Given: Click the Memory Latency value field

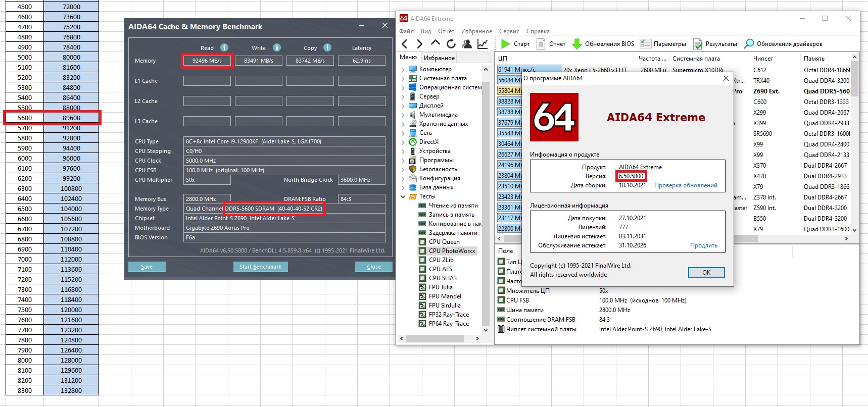Looking at the screenshot, I should pyautogui.click(x=362, y=61).
